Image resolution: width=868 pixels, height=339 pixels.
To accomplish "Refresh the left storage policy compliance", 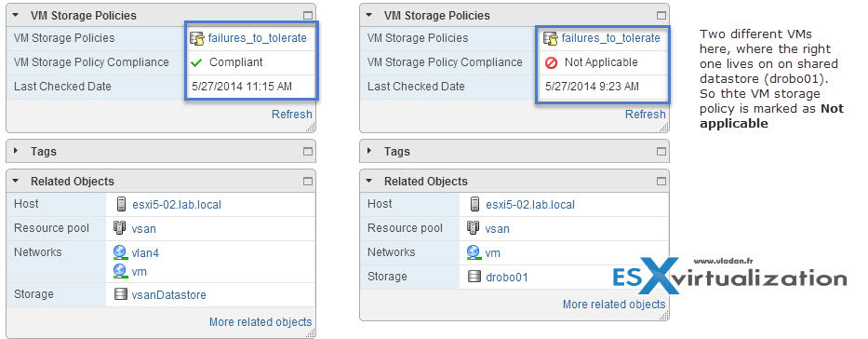I will pyautogui.click(x=292, y=115).
